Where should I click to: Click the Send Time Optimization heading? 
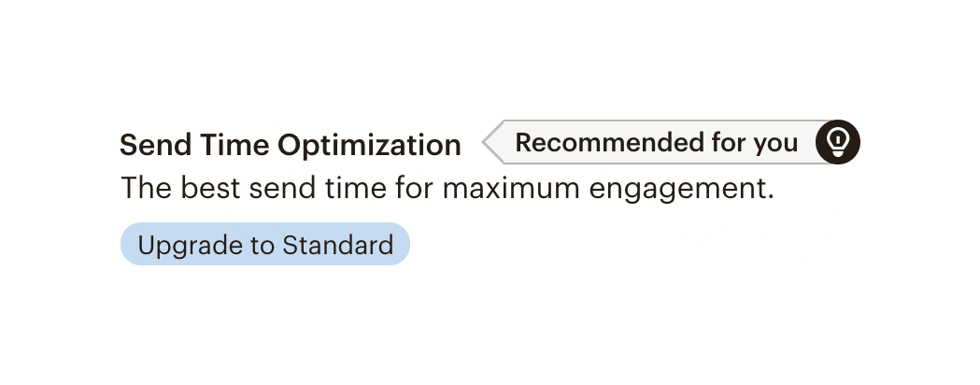point(290,146)
